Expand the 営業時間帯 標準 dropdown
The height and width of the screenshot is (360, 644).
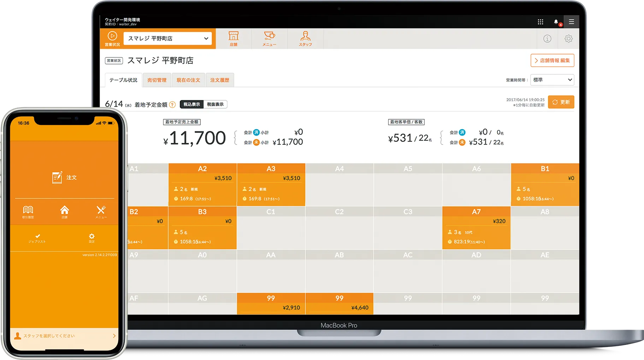(552, 80)
